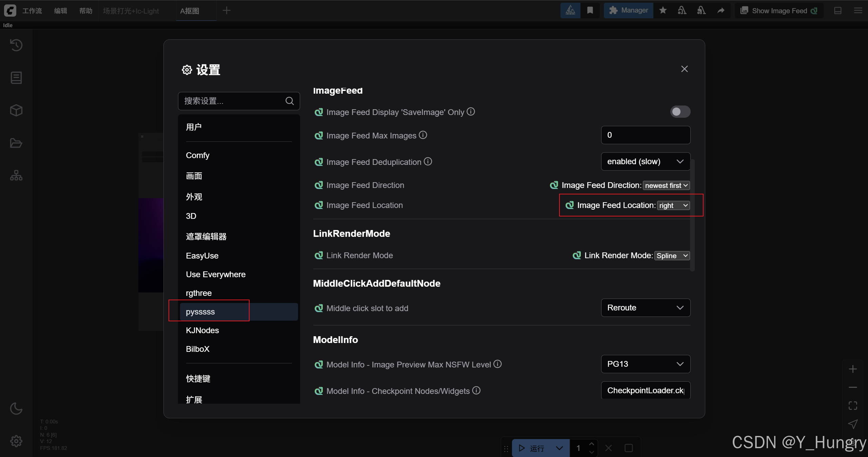Toggle dark theme moon icon
The height and width of the screenshot is (457, 868).
click(16, 408)
